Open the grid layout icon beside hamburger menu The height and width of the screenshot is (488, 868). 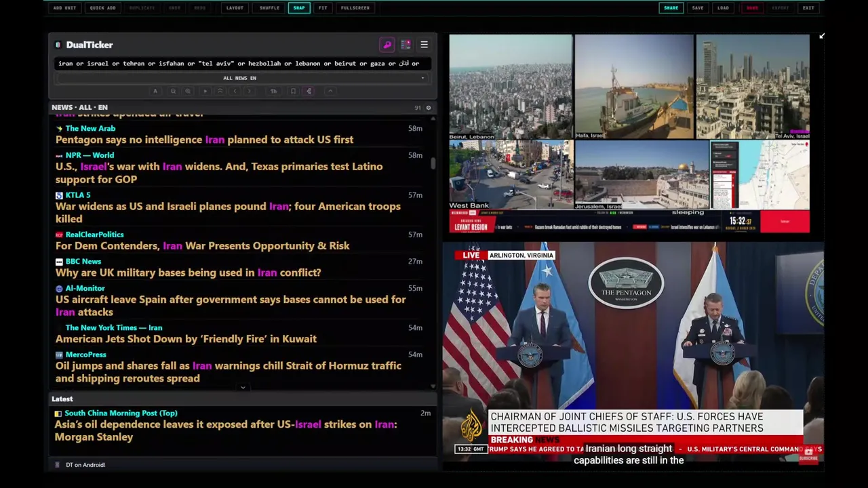click(x=406, y=45)
